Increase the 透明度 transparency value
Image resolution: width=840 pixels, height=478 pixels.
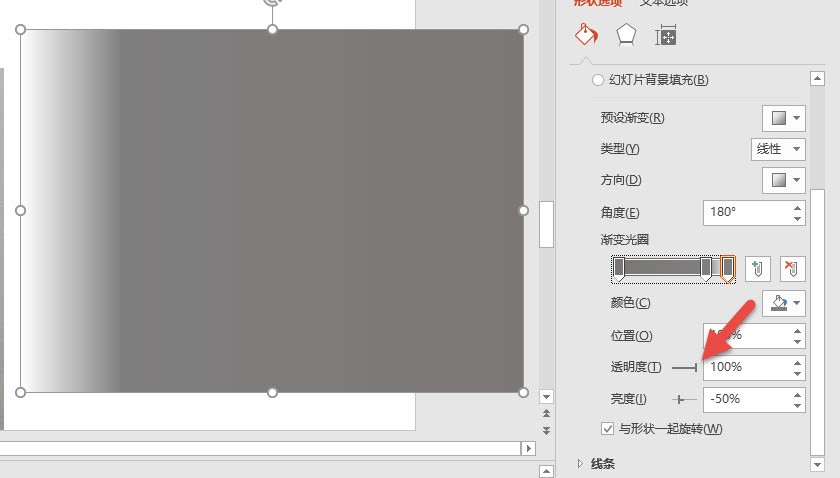797,363
